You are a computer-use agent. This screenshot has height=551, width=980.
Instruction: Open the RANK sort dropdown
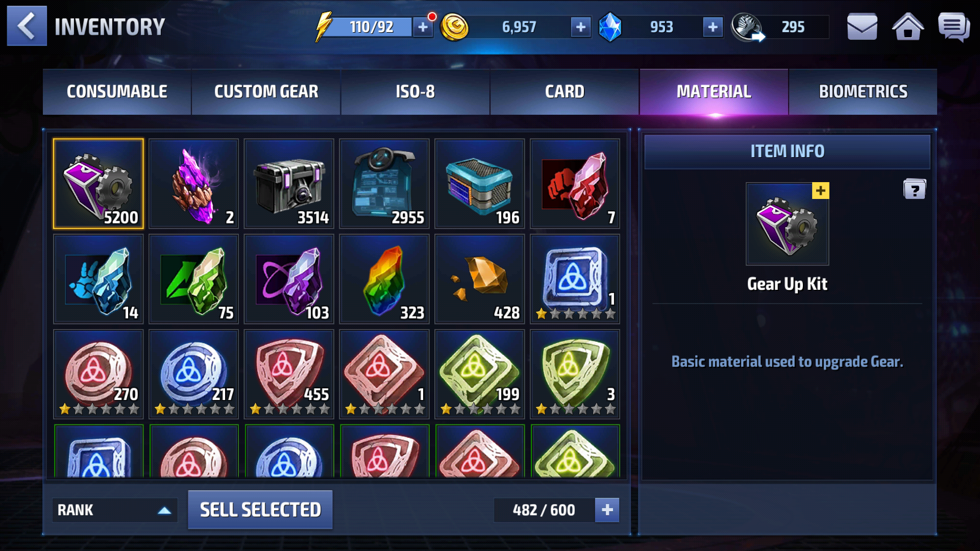[x=115, y=510]
